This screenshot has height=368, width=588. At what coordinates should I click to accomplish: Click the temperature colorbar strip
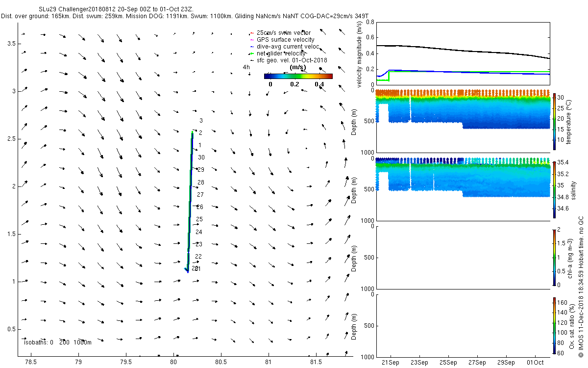(x=555, y=122)
